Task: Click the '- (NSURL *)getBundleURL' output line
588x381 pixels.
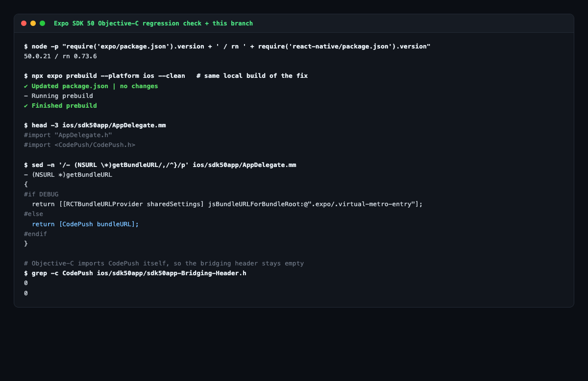Action: click(68, 175)
